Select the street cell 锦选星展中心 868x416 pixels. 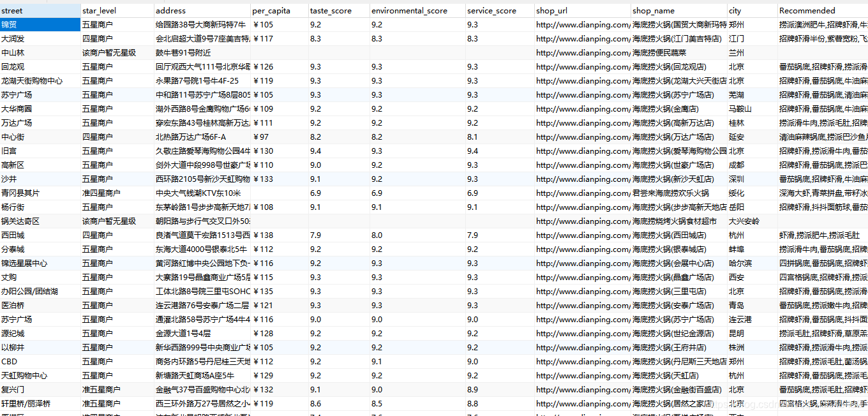[x=40, y=263]
